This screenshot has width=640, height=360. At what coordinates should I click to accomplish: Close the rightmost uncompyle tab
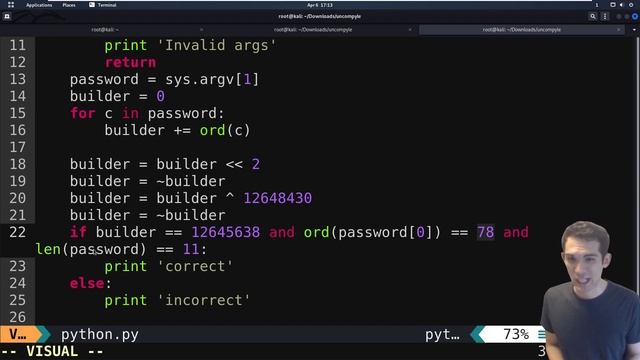pos(619,29)
